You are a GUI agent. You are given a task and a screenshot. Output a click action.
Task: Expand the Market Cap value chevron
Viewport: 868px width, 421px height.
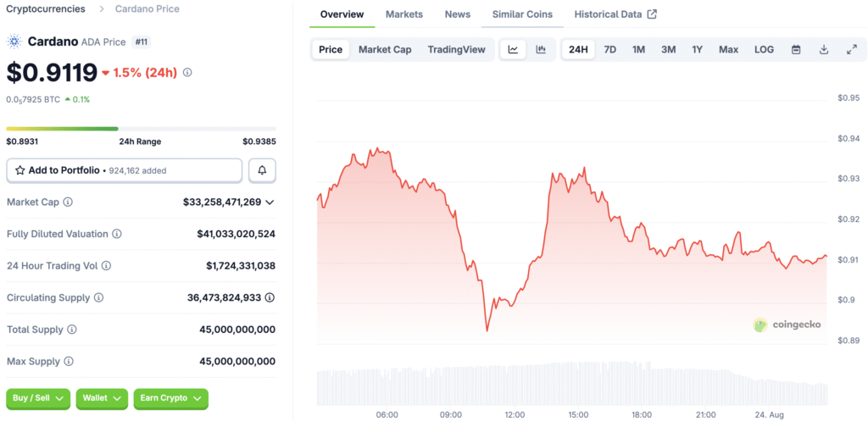click(270, 202)
